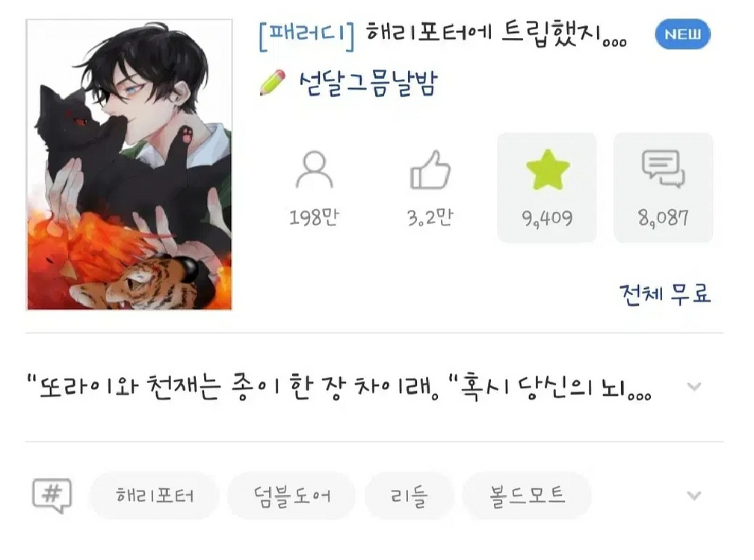754x560 pixels.
Task: Click the description text starting 또라이와 천재는
Action: (x=339, y=387)
